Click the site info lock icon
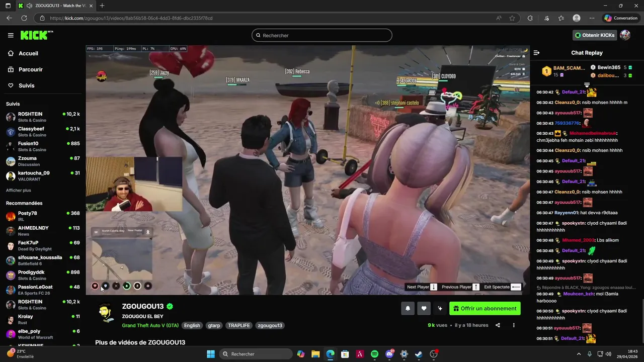 (x=43, y=18)
